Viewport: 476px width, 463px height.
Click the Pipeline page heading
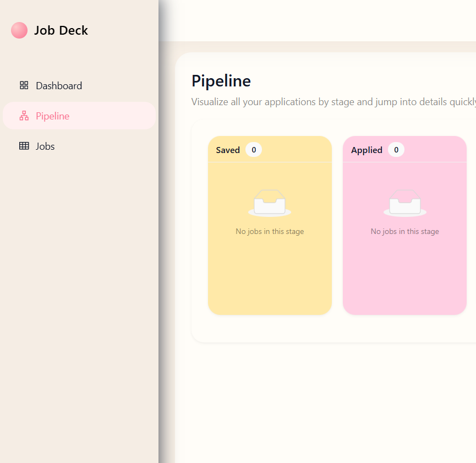point(221,81)
